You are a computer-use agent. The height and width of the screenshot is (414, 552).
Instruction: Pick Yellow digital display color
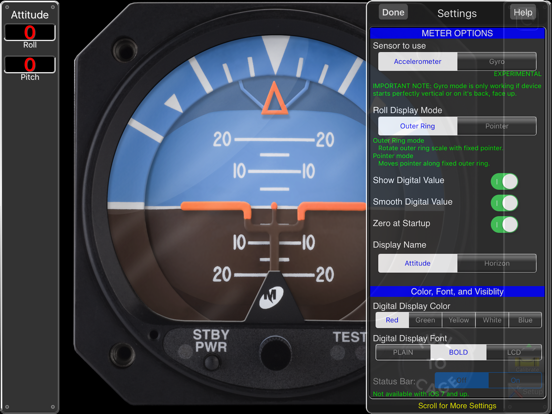(459, 320)
